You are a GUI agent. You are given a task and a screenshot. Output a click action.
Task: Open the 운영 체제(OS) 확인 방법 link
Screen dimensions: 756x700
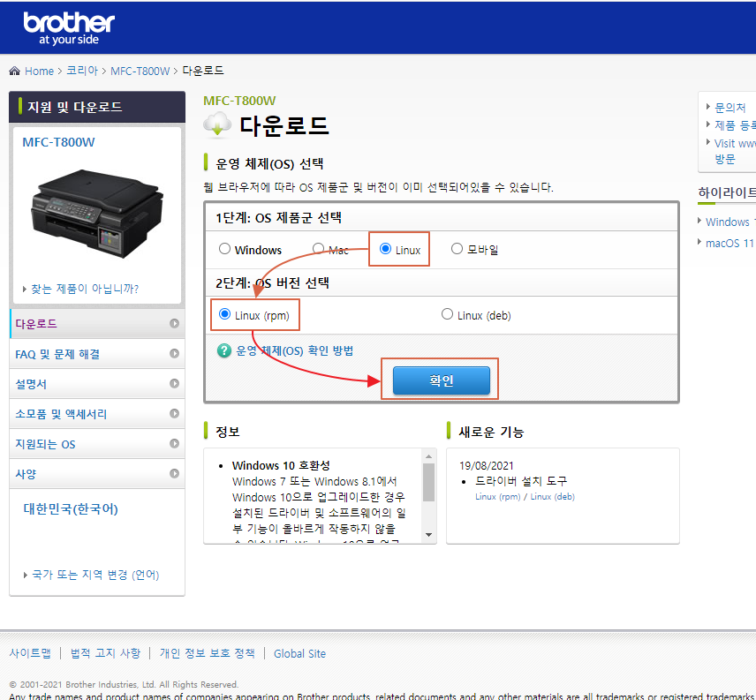pos(295,350)
